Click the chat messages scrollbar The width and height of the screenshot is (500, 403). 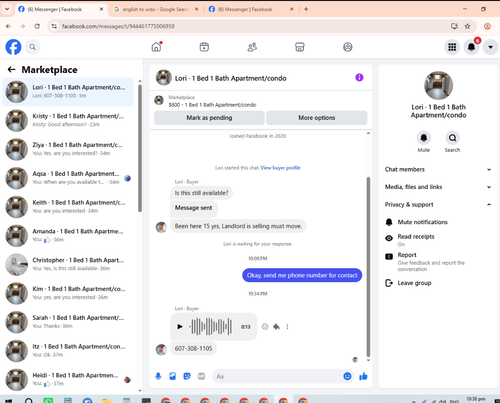point(368,267)
